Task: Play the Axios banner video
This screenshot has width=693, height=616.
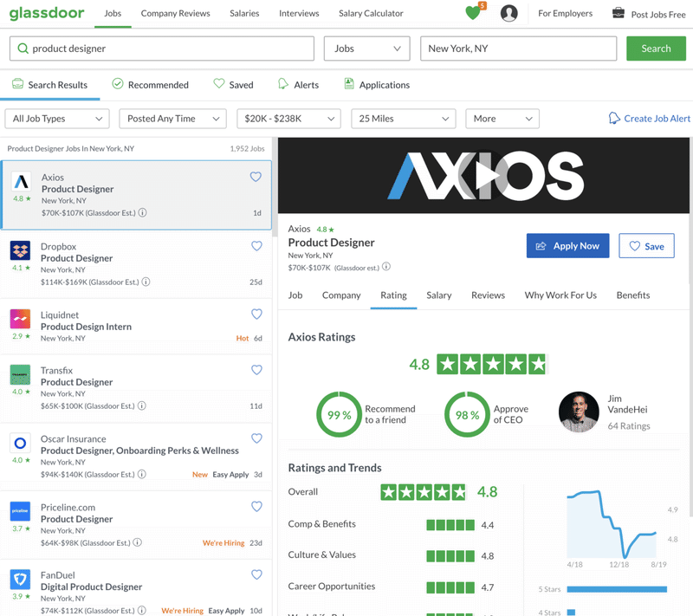Action: pos(485,175)
